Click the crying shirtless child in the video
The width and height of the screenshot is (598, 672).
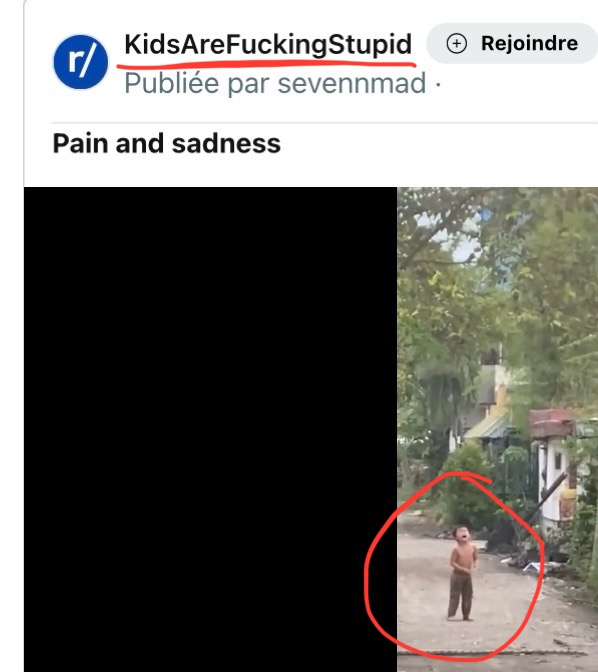tap(462, 573)
